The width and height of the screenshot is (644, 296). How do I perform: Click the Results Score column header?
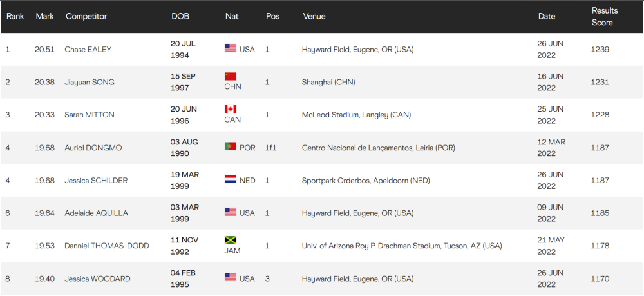[x=605, y=16]
